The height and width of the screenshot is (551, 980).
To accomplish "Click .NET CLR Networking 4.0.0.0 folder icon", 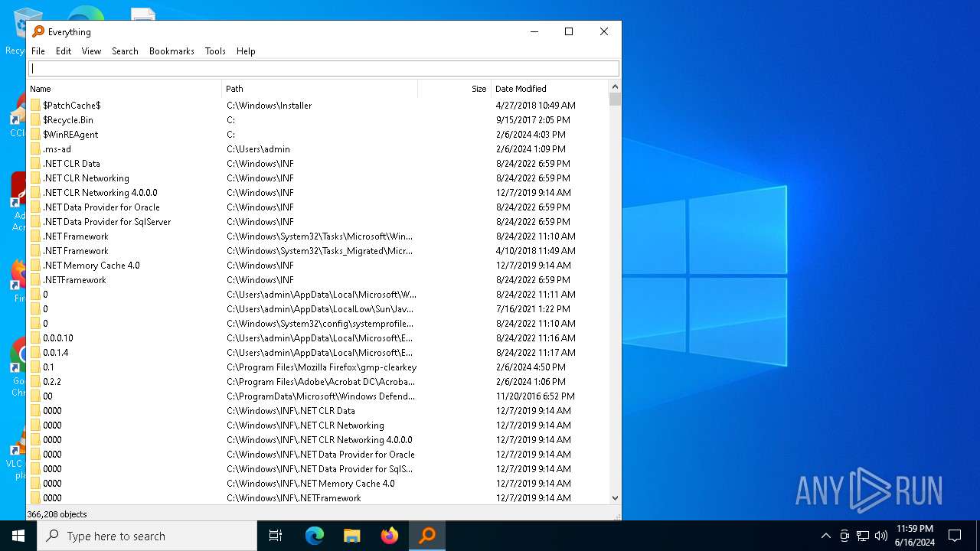I will (x=35, y=192).
